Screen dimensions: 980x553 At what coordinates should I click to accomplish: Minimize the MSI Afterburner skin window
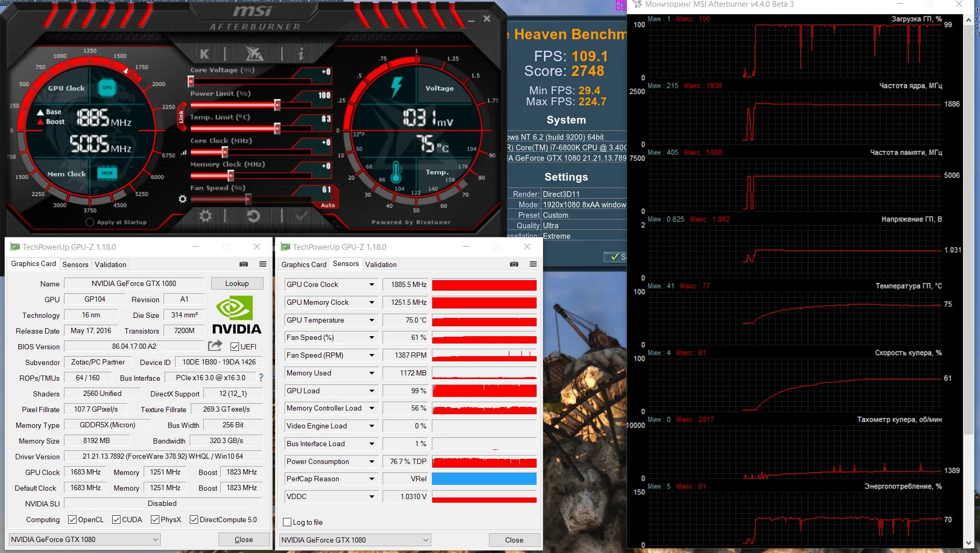click(x=471, y=20)
